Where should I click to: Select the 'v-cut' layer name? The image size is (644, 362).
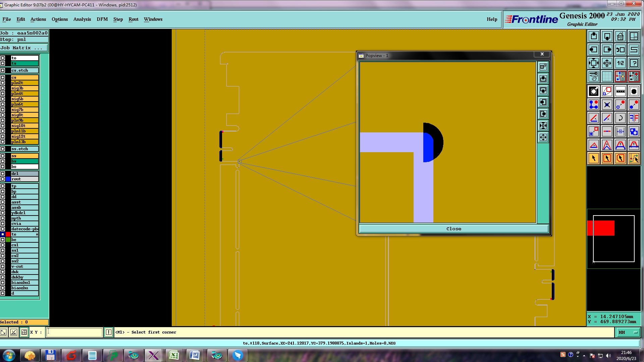tap(24, 266)
